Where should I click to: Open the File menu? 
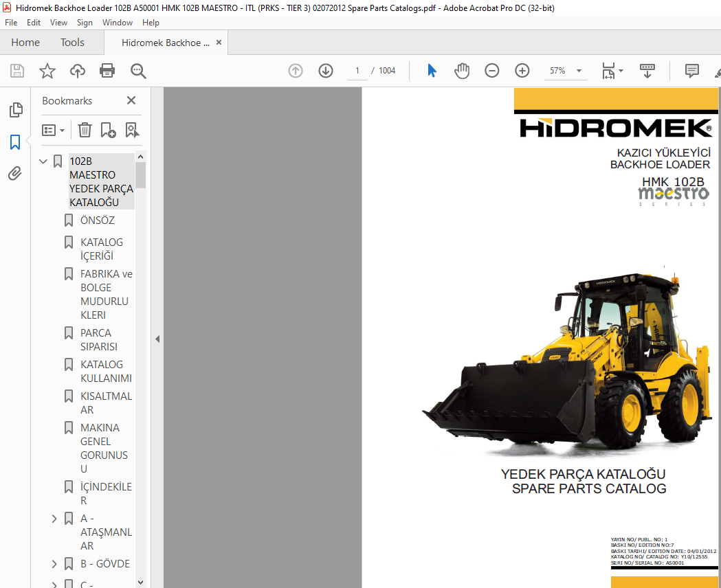point(11,23)
